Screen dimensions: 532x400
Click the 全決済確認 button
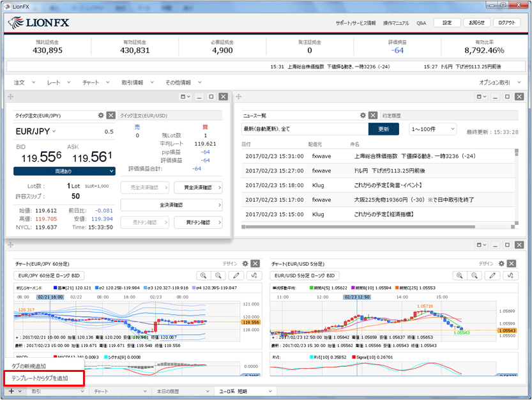click(171, 205)
